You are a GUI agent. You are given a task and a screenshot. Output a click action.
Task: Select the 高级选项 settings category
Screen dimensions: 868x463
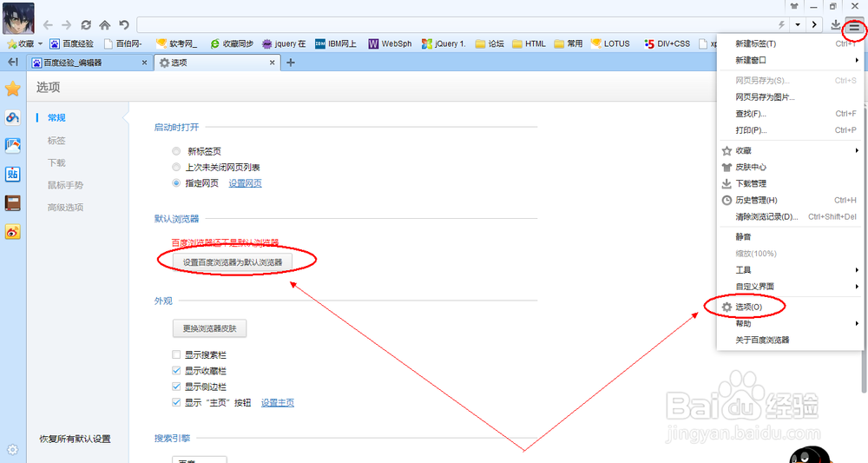tap(65, 207)
